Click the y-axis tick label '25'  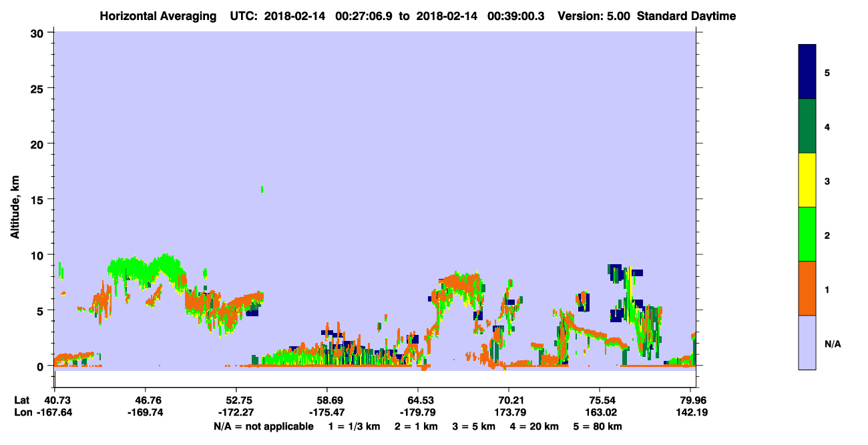(39, 88)
